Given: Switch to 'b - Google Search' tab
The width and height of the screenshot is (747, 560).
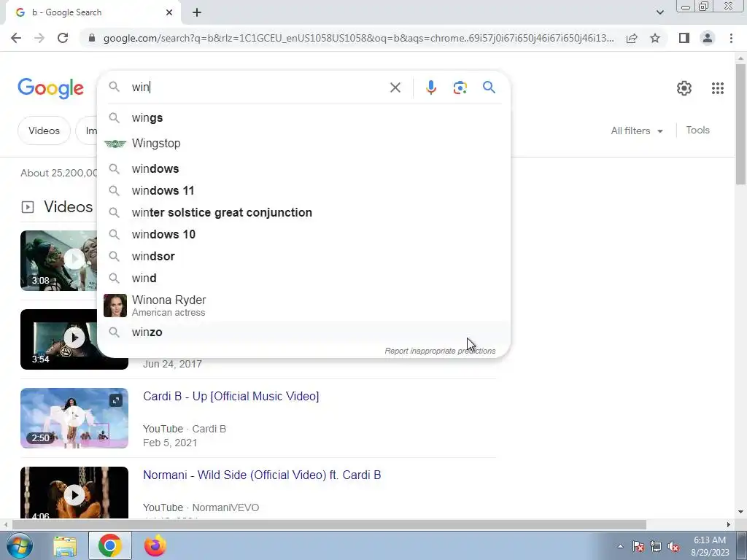Looking at the screenshot, I should [x=93, y=12].
